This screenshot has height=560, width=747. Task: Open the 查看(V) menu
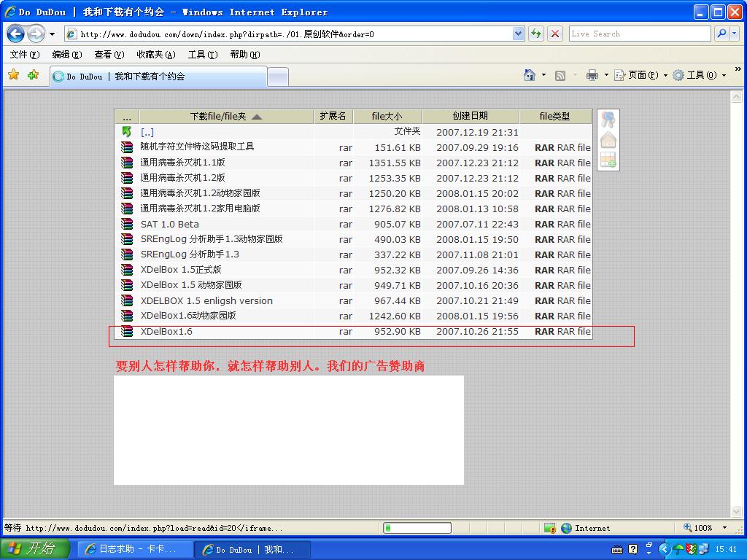(109, 55)
